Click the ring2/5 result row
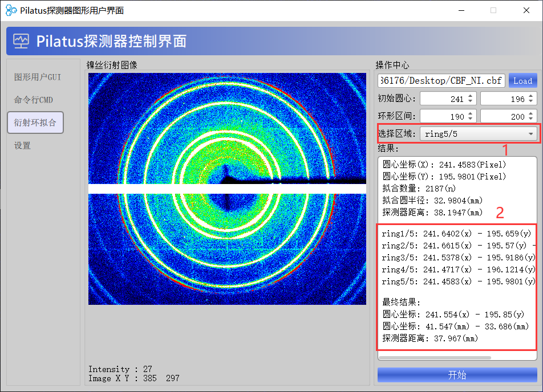 pos(459,246)
